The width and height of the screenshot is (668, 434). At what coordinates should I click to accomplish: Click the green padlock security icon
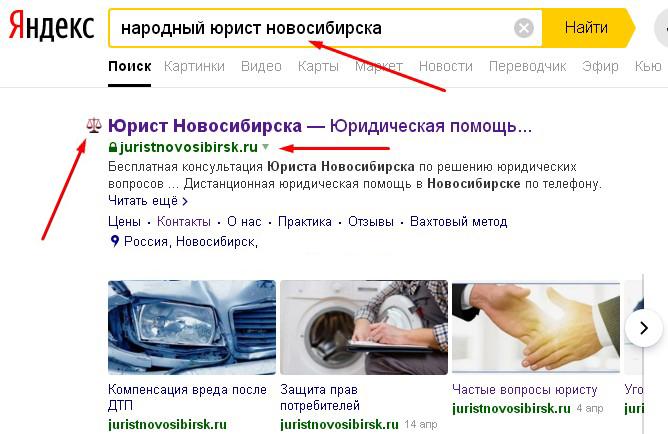pyautogui.click(x=112, y=147)
